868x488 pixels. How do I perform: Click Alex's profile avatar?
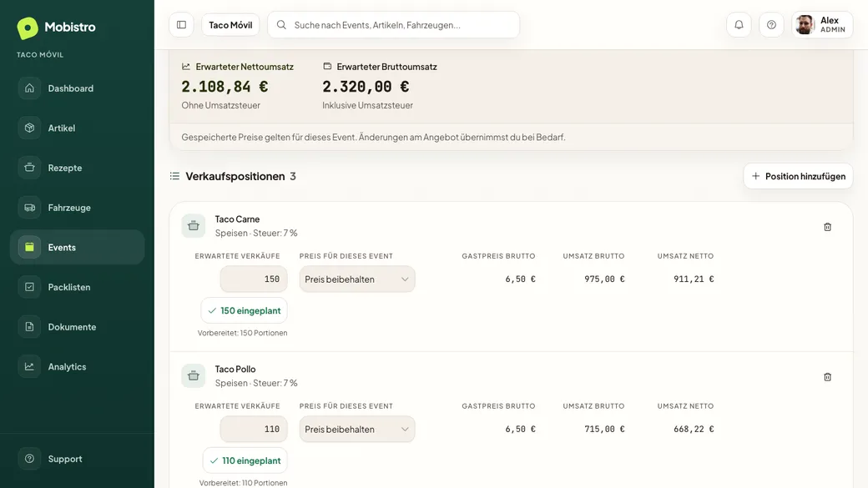coord(805,25)
